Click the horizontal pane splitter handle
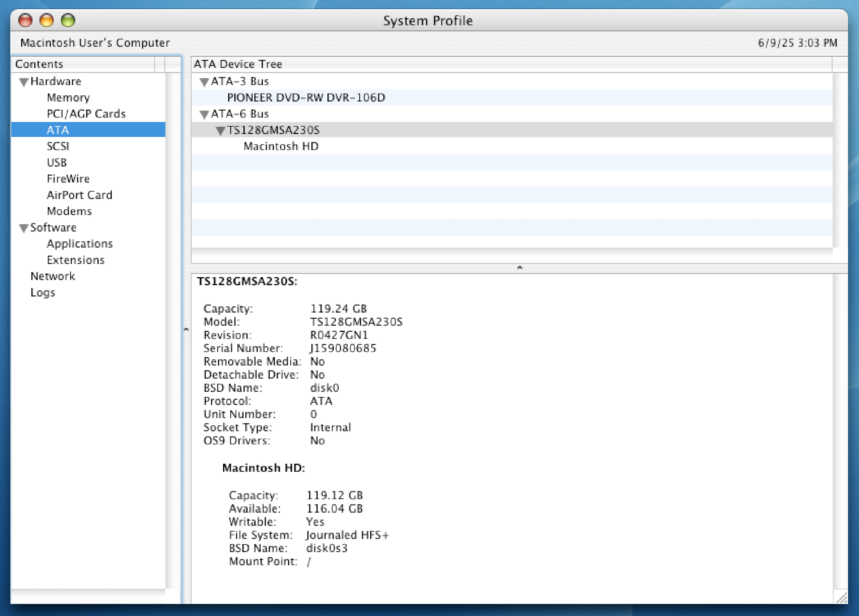859x616 pixels. [x=519, y=268]
